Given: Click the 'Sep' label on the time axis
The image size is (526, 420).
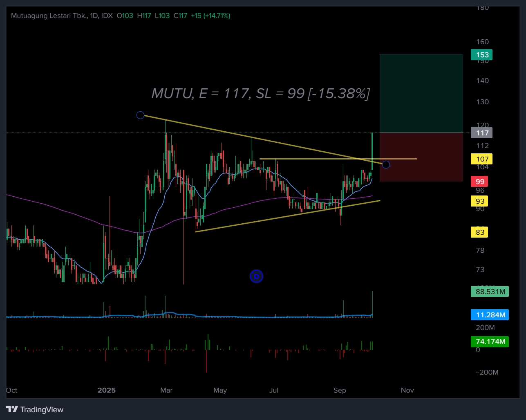Looking at the screenshot, I should point(340,390).
